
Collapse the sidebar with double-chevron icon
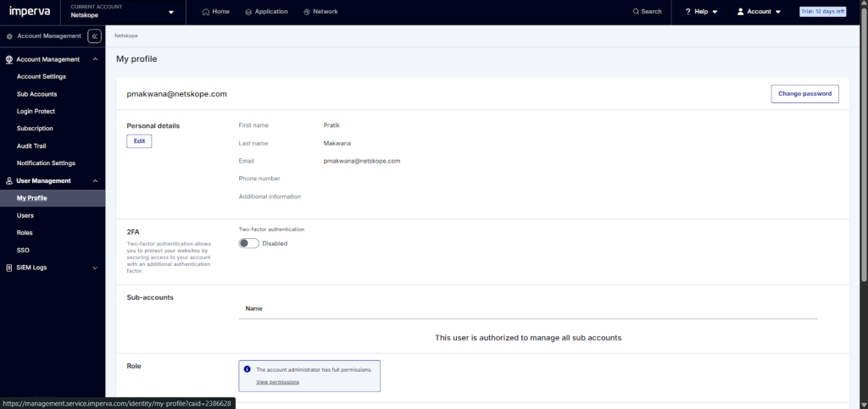[94, 36]
